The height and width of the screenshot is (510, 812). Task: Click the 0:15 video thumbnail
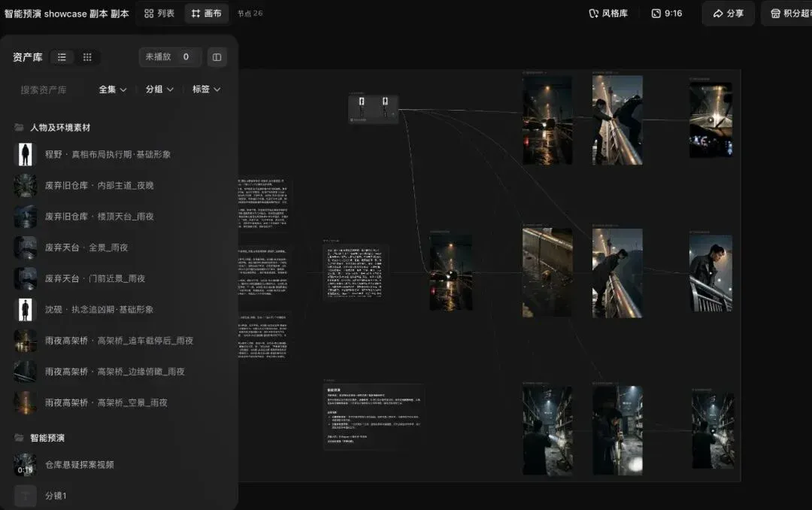coord(25,465)
